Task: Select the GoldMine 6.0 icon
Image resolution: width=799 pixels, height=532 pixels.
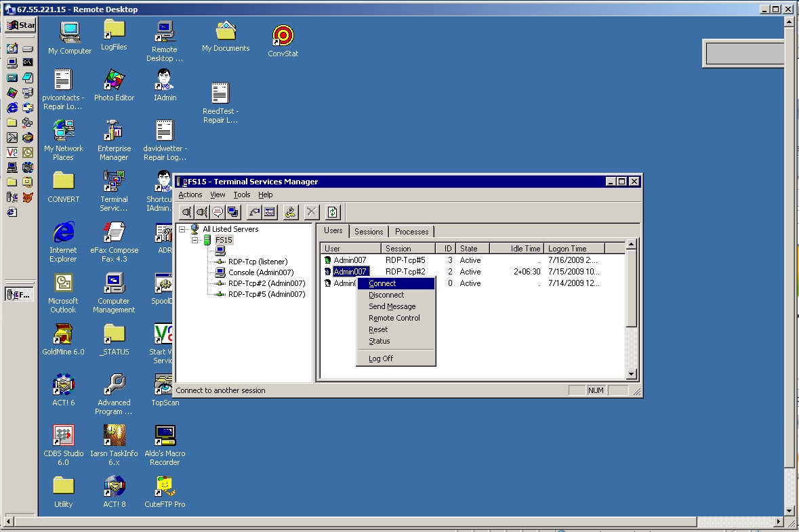Action: pyautogui.click(x=63, y=340)
